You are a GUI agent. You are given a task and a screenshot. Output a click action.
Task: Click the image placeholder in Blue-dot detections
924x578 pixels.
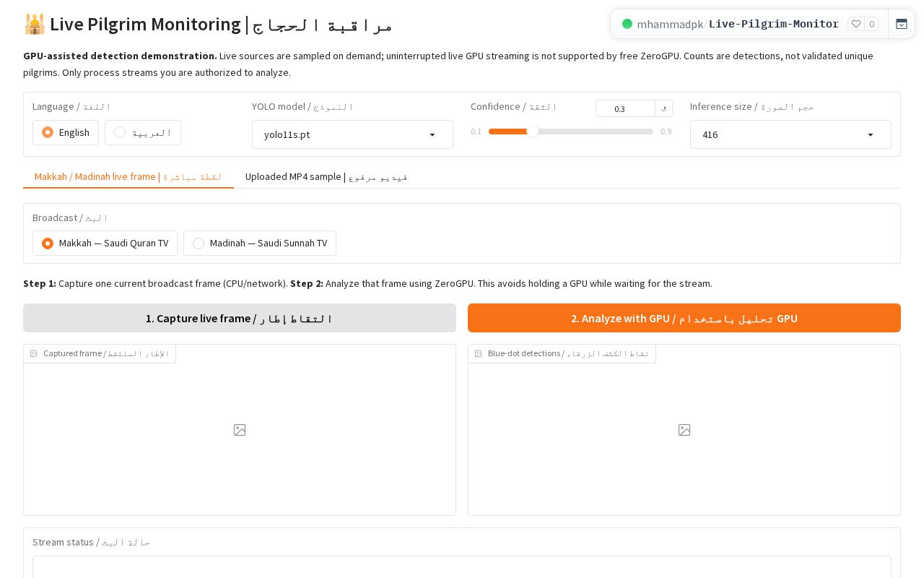(x=684, y=430)
